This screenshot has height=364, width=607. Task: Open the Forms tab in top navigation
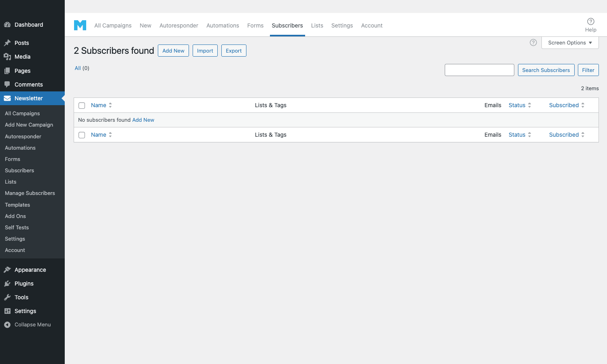click(x=255, y=25)
